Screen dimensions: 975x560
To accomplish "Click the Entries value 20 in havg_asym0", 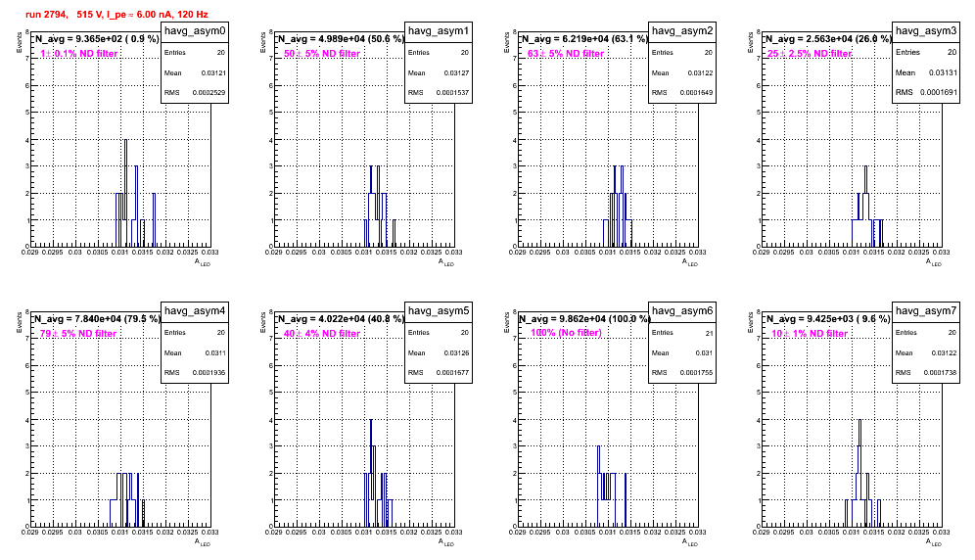I will click(221, 53).
